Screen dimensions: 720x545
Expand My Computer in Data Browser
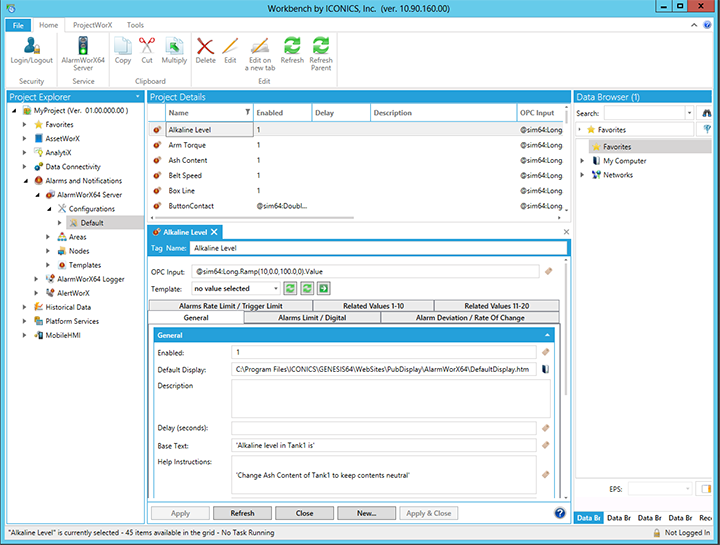[x=583, y=161]
